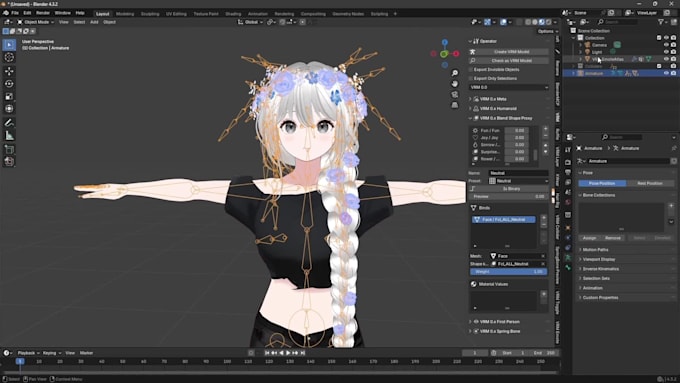Click the green Y axis gizmo ball
The width and height of the screenshot is (680, 383).
pos(444,54)
